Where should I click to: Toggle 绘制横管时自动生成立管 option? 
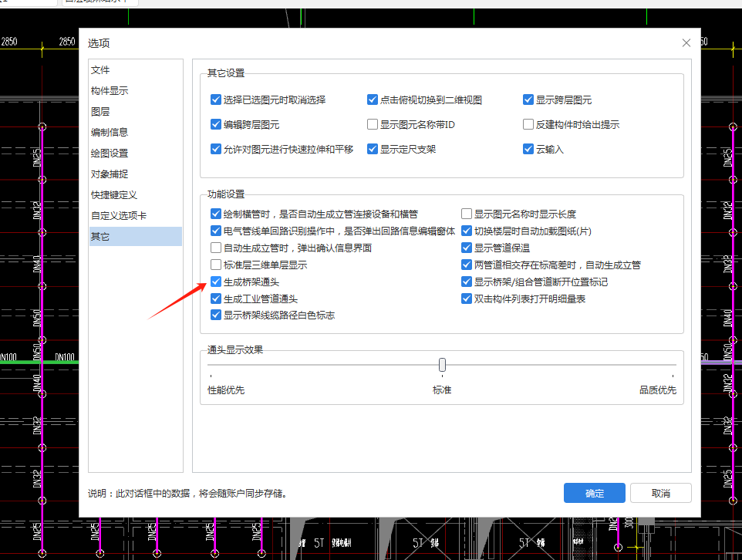[x=216, y=214]
